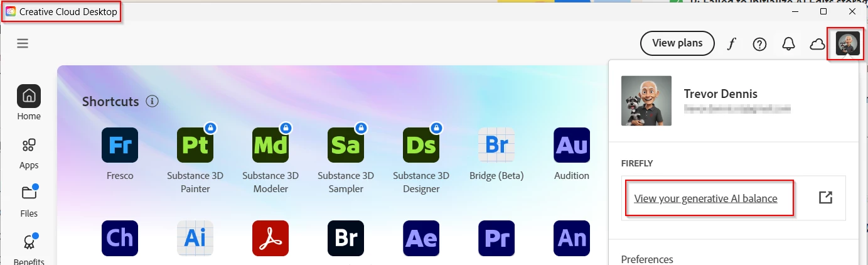Viewport: 868px width, 265px height.
Task: Click the Trevor Dennis name text
Action: [721, 94]
